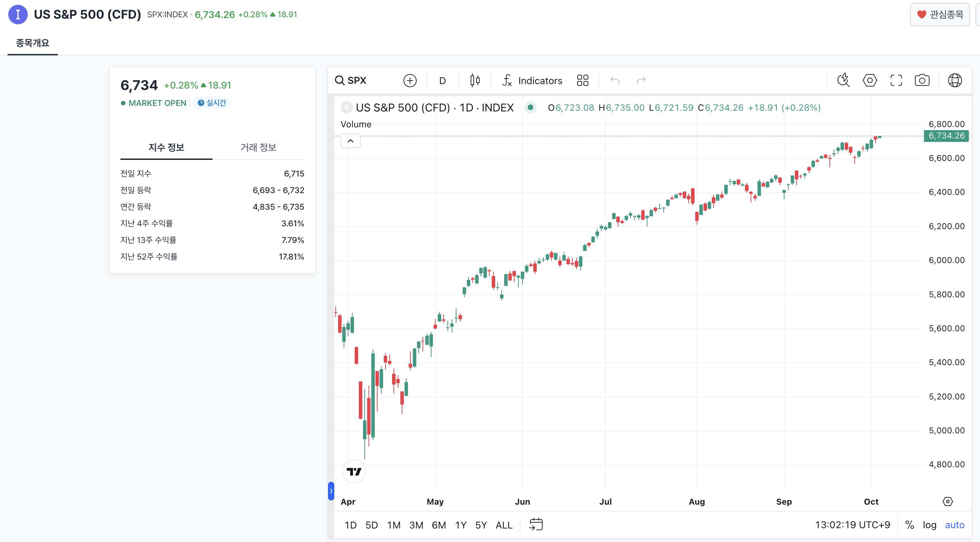The image size is (980, 542).
Task: Open the timezone menu 13:02:19 UTC+9
Action: tap(852, 525)
